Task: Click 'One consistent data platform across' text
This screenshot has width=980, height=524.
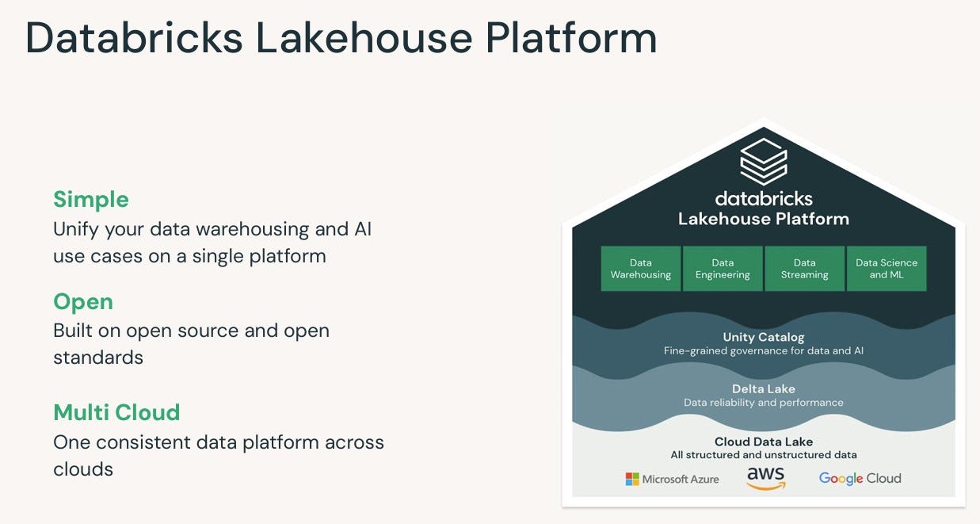Action: [219, 442]
